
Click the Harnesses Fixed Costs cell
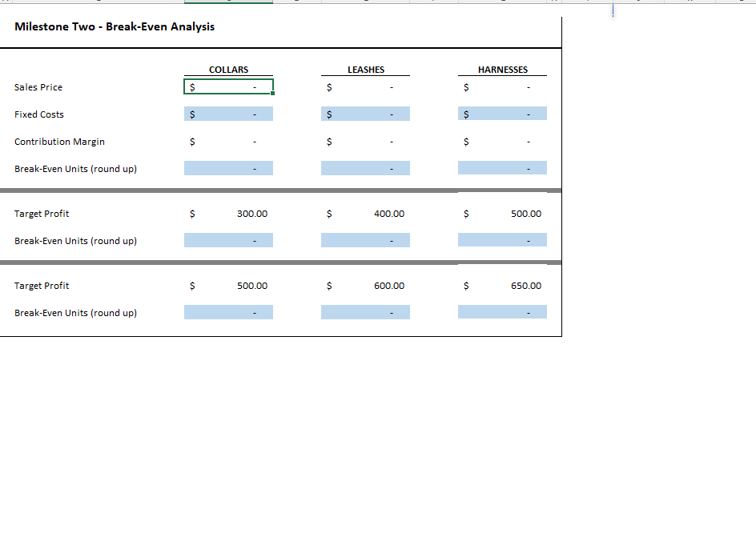502,114
